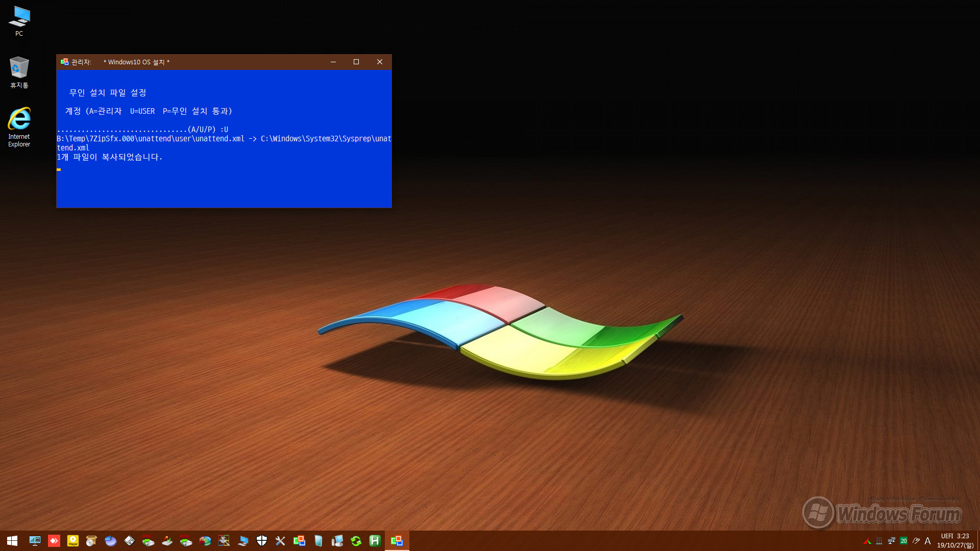Maximize the Windows10 OS install console
The image size is (980, 551).
point(356,62)
